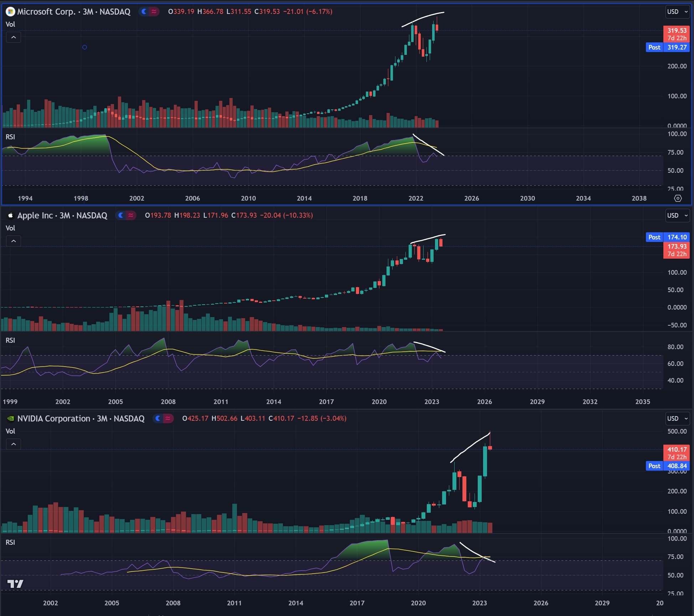
Task: Open time axis settings gear on Microsoft chart
Action: pos(678,198)
